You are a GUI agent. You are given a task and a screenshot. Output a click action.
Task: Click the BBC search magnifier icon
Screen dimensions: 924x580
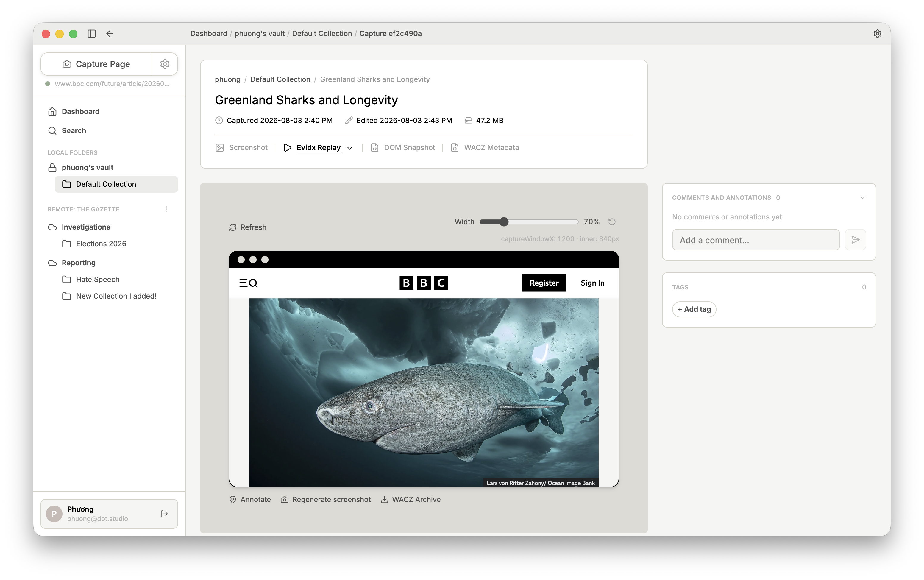(253, 283)
